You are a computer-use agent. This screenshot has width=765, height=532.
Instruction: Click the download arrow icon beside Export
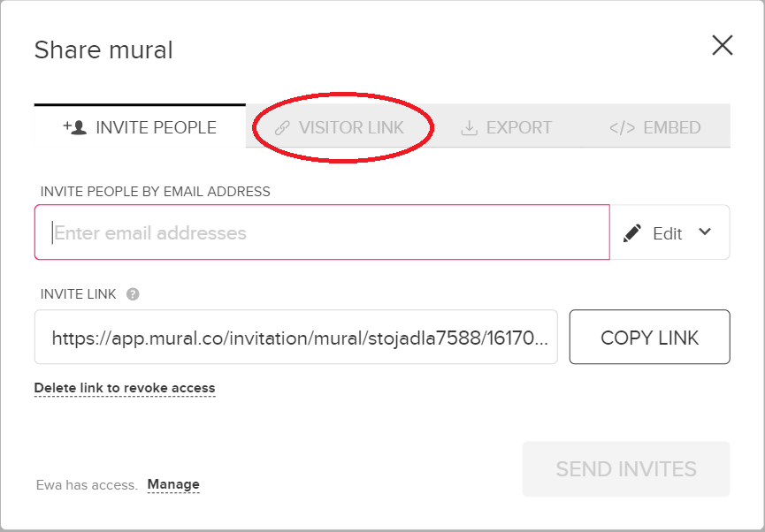(x=469, y=128)
